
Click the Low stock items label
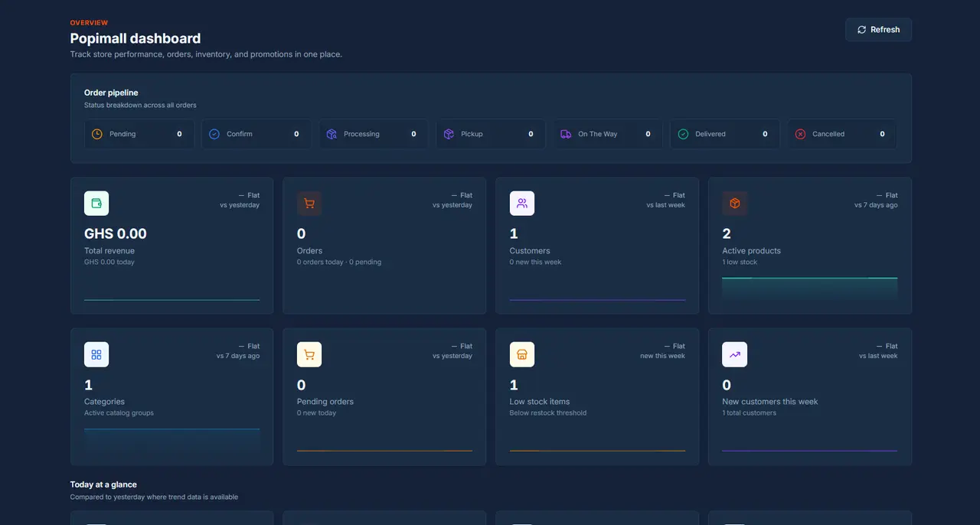(540, 402)
